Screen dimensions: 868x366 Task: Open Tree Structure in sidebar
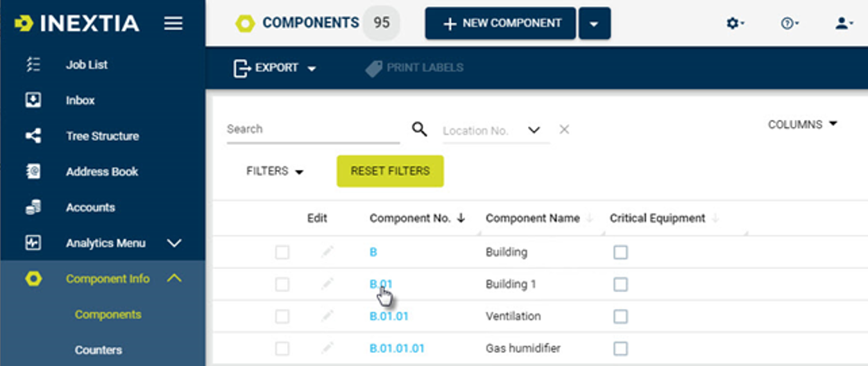coord(103,136)
